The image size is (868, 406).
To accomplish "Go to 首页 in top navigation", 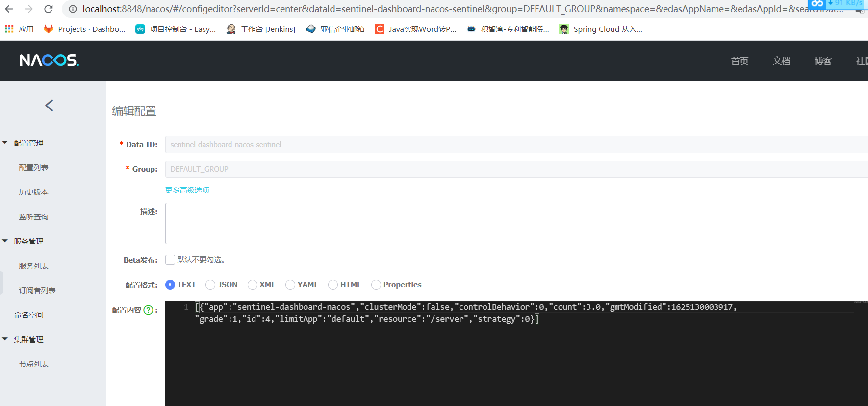I will pyautogui.click(x=740, y=61).
